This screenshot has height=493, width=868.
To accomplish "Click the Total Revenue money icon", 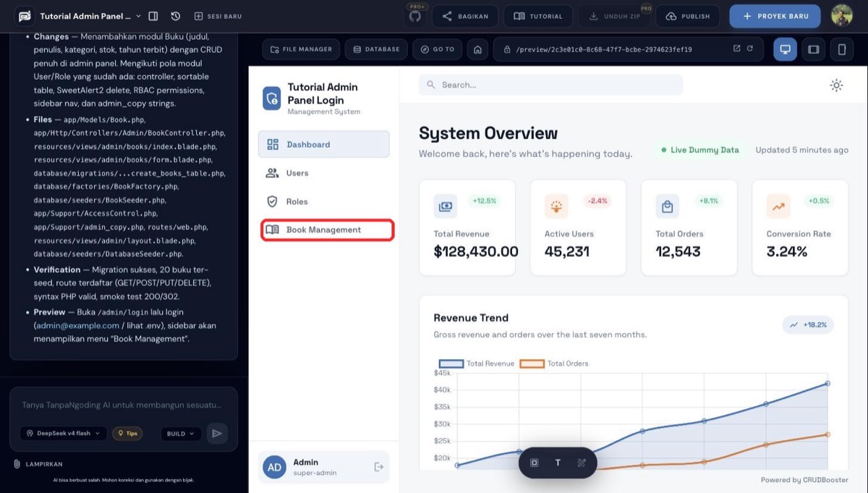I will pos(446,206).
